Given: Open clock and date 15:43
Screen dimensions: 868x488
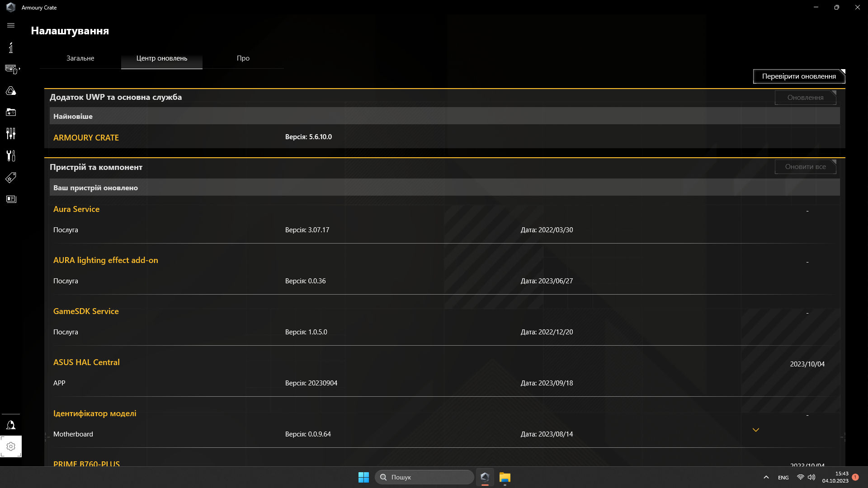Looking at the screenshot, I should click(x=835, y=477).
